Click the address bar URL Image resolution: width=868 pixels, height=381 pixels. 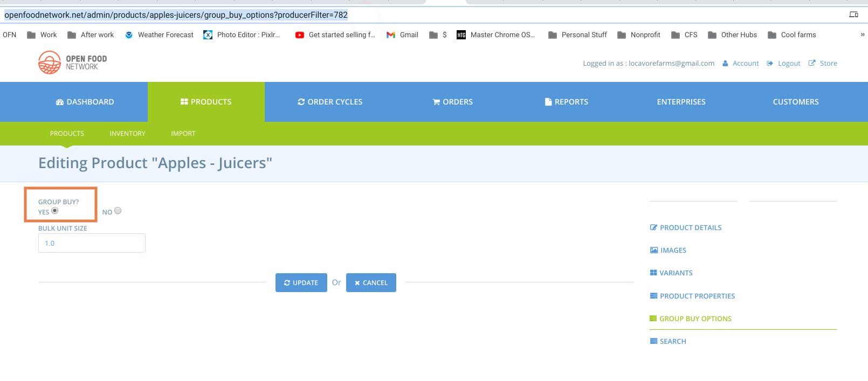click(x=176, y=15)
